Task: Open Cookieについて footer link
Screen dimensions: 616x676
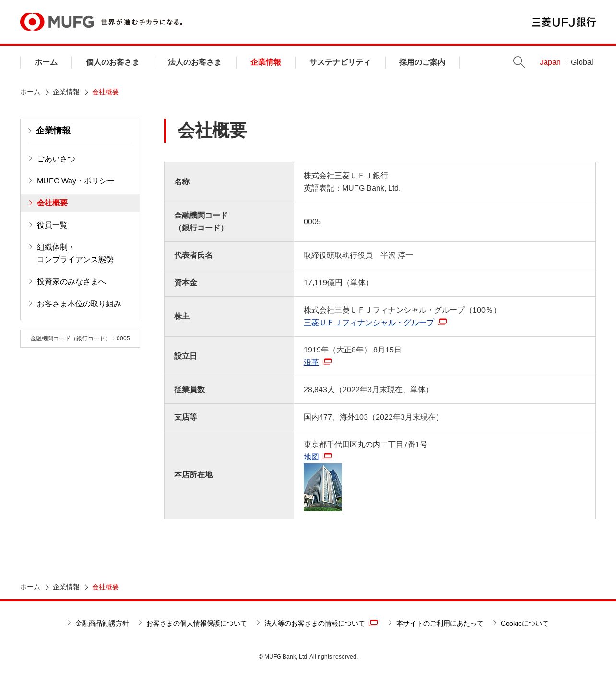Action: pyautogui.click(x=524, y=624)
